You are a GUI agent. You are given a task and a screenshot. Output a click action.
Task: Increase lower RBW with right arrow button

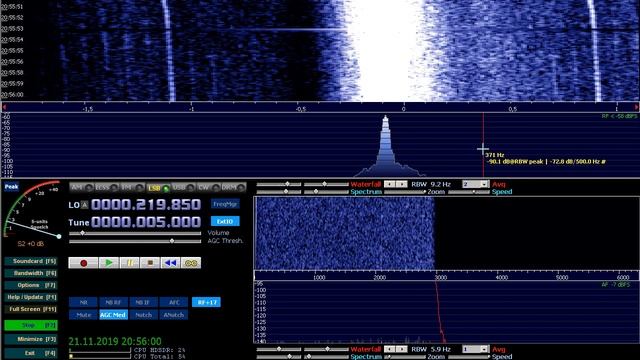pos(401,349)
